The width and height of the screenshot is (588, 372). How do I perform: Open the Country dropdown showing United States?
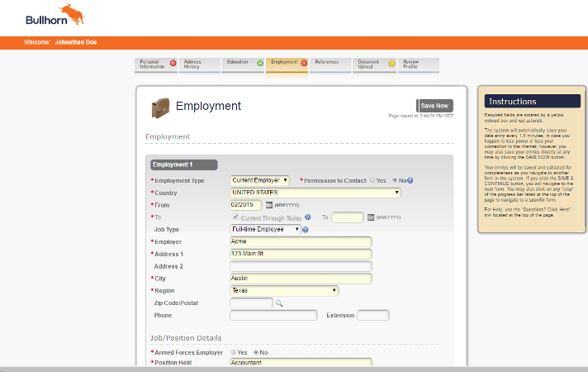[315, 193]
